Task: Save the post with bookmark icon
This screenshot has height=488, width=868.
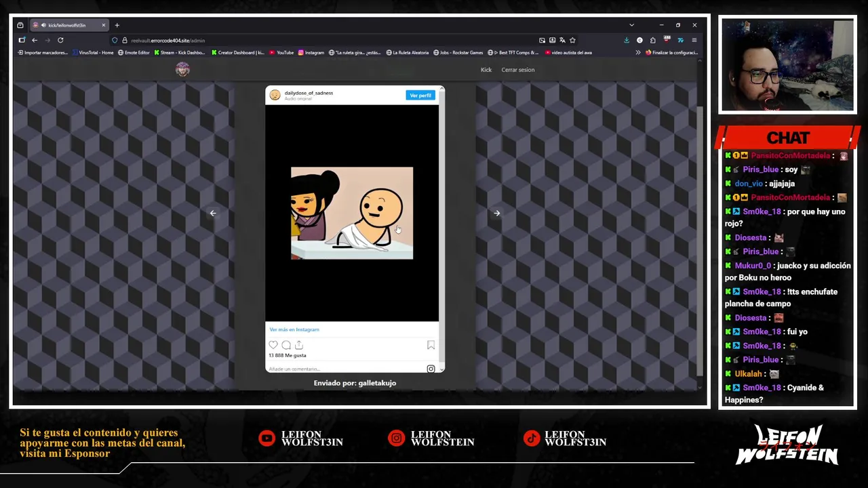Action: tap(431, 345)
